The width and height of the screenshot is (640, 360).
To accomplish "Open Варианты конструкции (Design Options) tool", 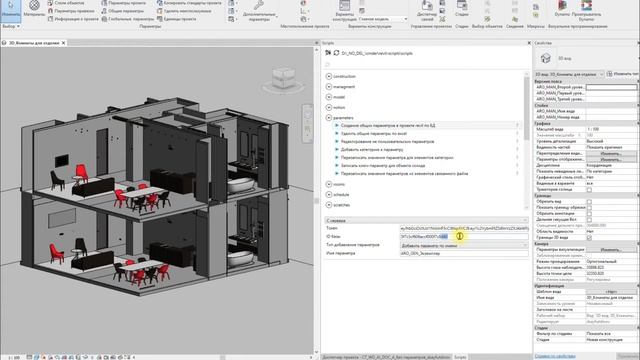I will pyautogui.click(x=344, y=11).
